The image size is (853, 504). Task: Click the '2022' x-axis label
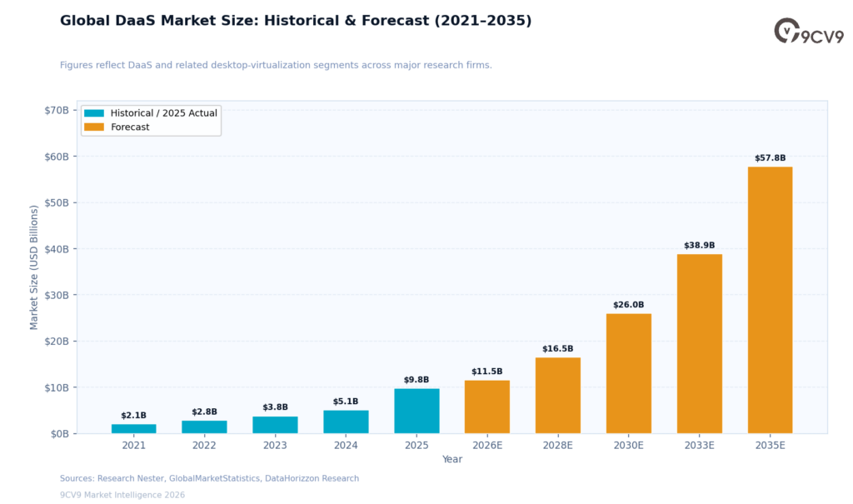[x=205, y=445]
